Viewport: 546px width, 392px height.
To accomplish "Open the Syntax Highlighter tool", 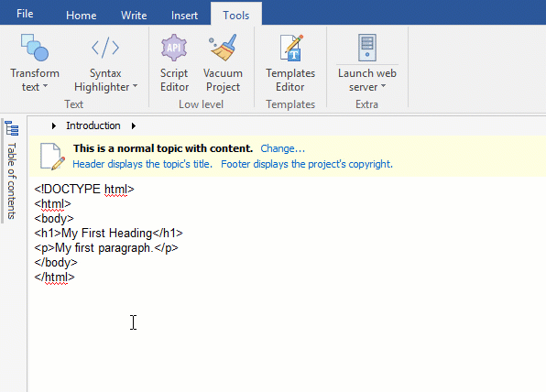I will [x=105, y=62].
